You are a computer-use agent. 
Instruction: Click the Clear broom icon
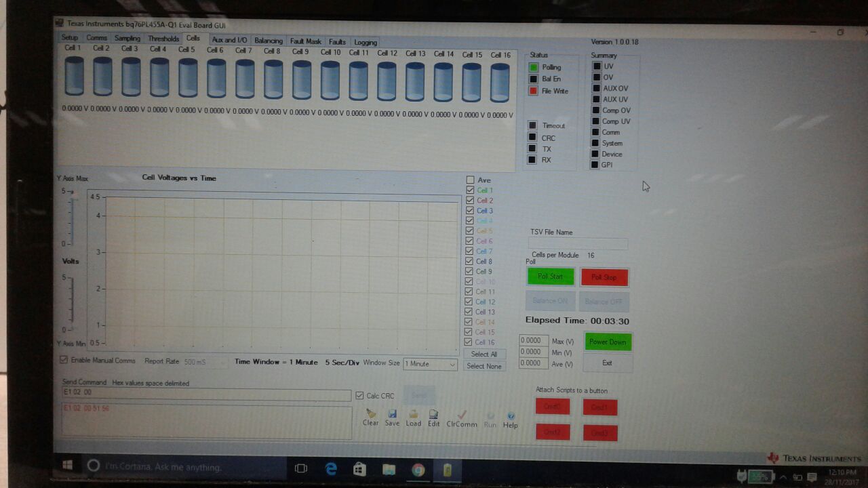pos(371,413)
